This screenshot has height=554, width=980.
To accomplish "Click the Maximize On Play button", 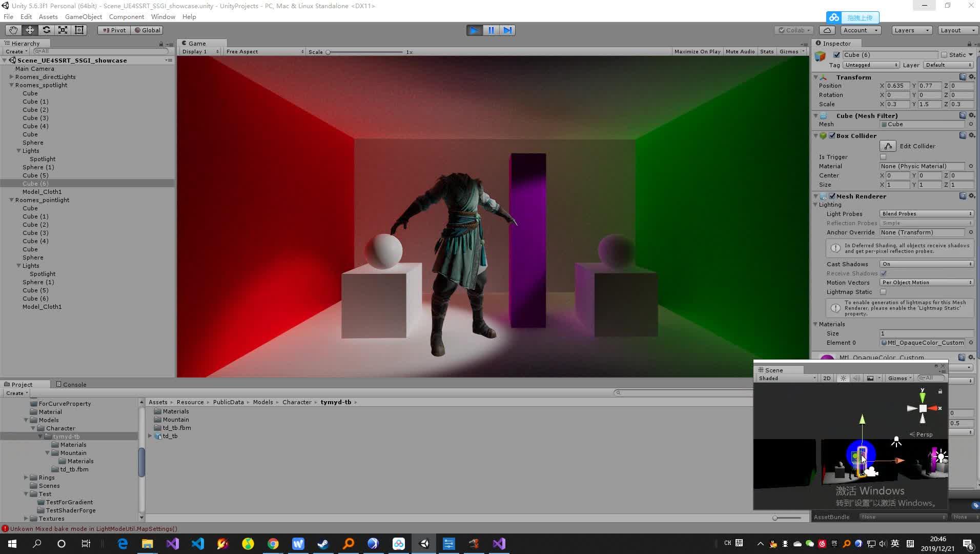I will 697,51.
